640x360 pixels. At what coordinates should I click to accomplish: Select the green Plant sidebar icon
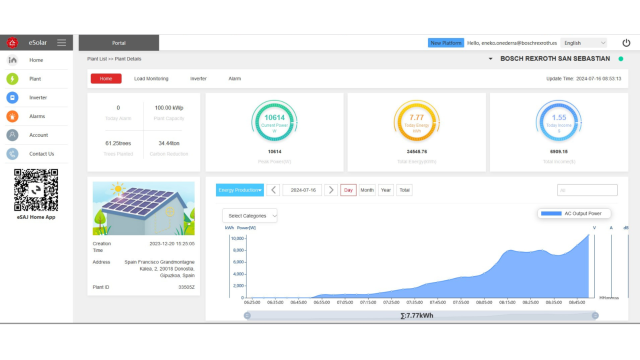click(x=12, y=79)
